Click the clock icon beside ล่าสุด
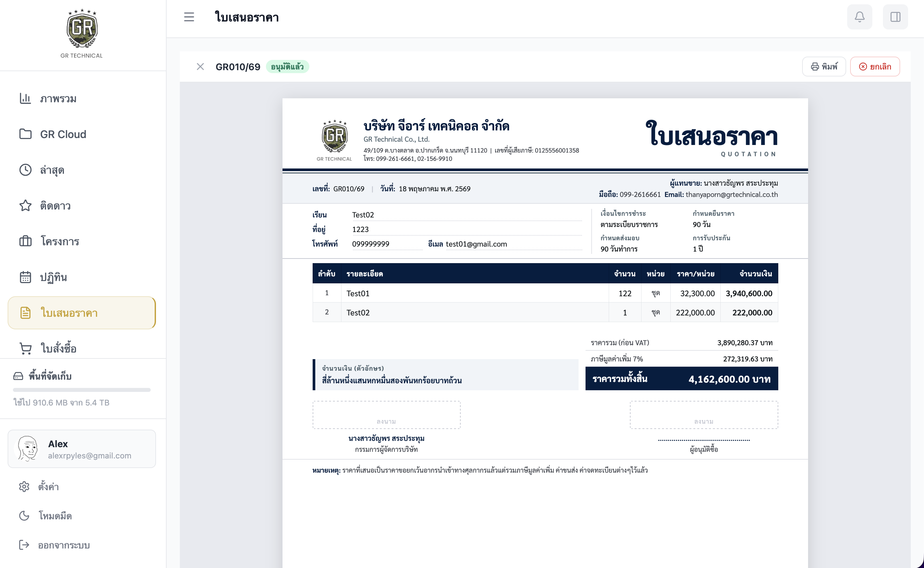This screenshot has width=924, height=568. 25,170
